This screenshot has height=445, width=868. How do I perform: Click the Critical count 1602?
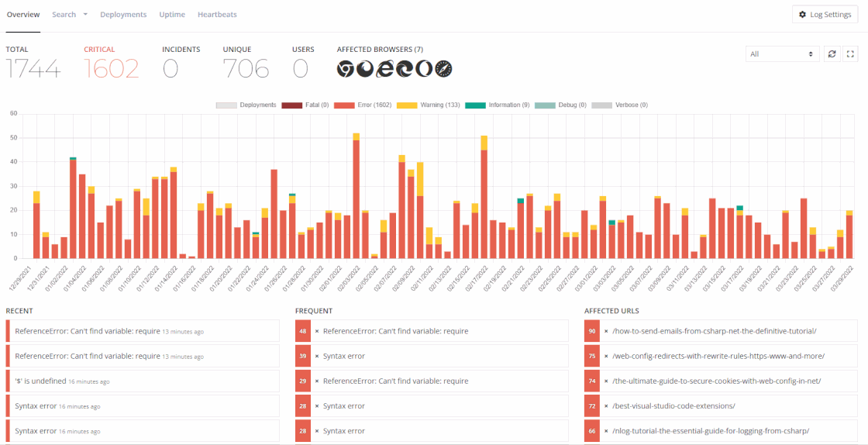112,69
